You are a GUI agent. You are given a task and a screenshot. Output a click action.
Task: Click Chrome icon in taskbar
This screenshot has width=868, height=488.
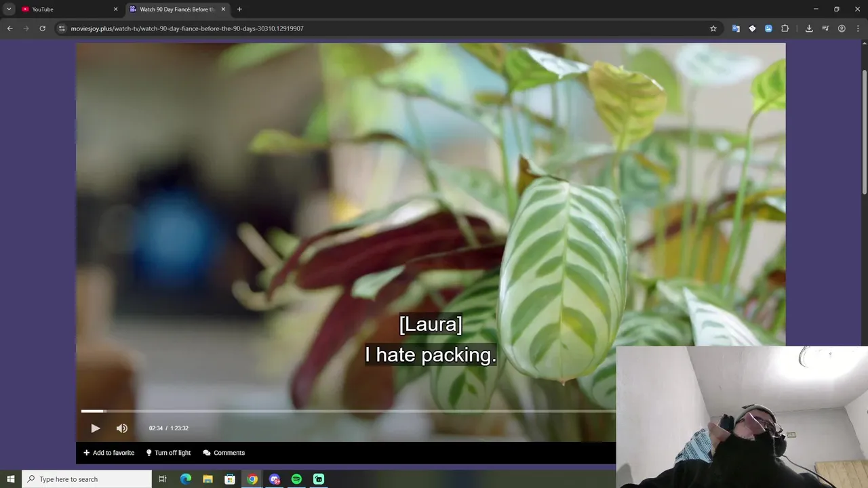252,479
